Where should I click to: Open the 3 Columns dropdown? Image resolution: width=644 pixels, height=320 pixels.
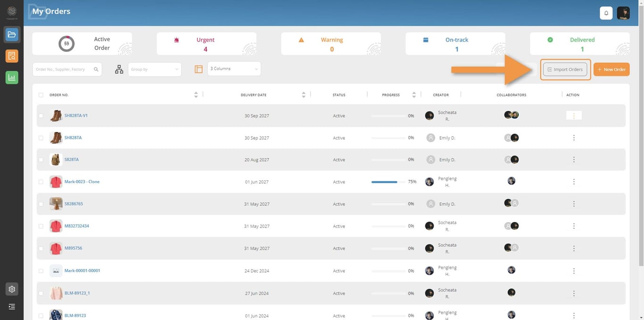234,69
